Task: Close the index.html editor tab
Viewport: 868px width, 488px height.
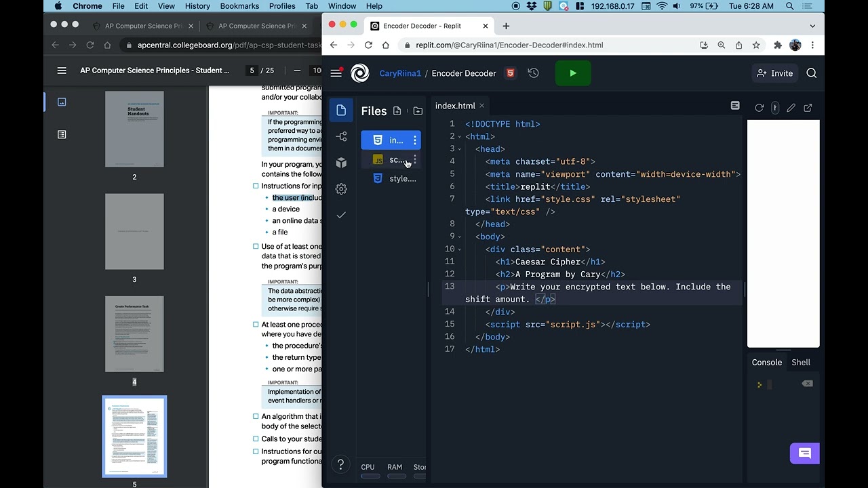Action: point(482,106)
